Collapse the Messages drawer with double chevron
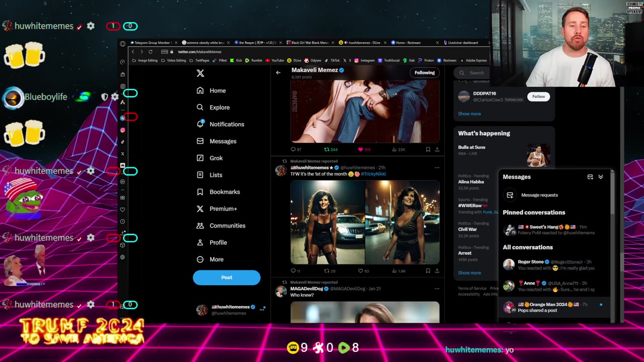The height and width of the screenshot is (362, 644). click(601, 177)
